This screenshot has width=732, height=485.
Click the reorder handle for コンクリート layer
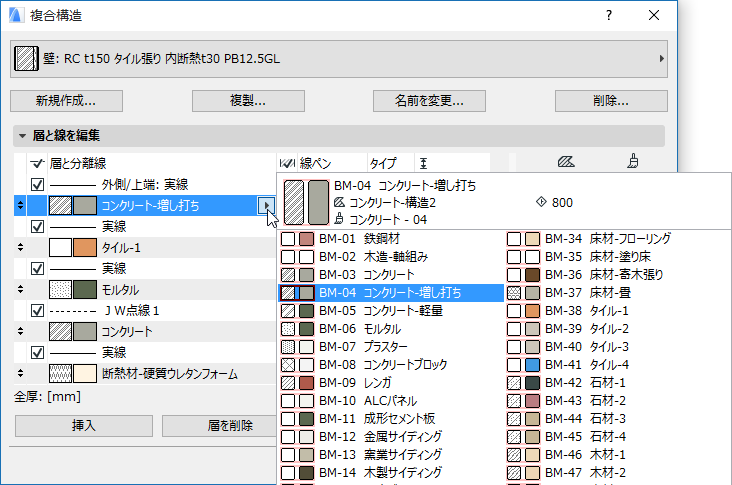pos(20,331)
